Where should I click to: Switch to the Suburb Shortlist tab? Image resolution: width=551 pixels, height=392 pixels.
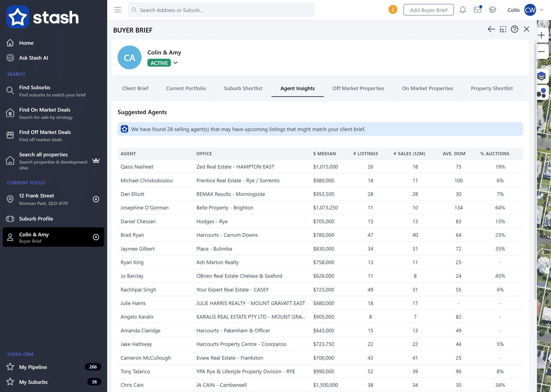(x=243, y=88)
